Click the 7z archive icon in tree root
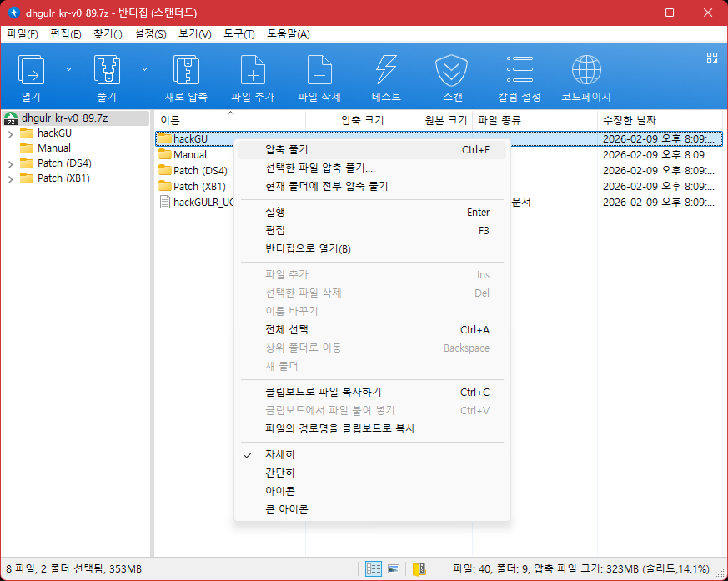The width and height of the screenshot is (728, 581). (11, 118)
